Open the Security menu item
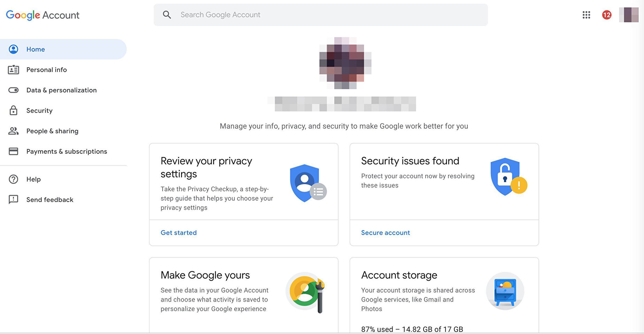Screen dimensions: 644x334 (39, 111)
